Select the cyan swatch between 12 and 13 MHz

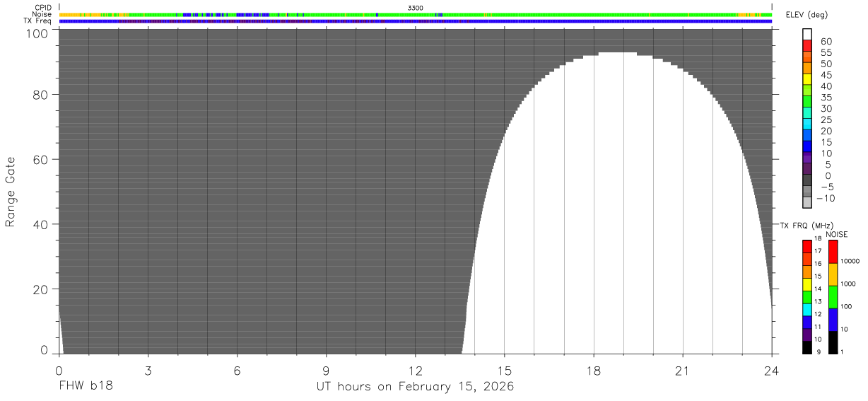coord(807,309)
